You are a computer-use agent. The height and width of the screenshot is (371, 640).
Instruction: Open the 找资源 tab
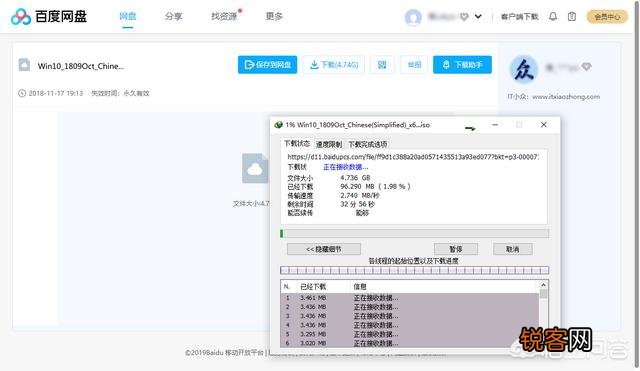coord(224,16)
